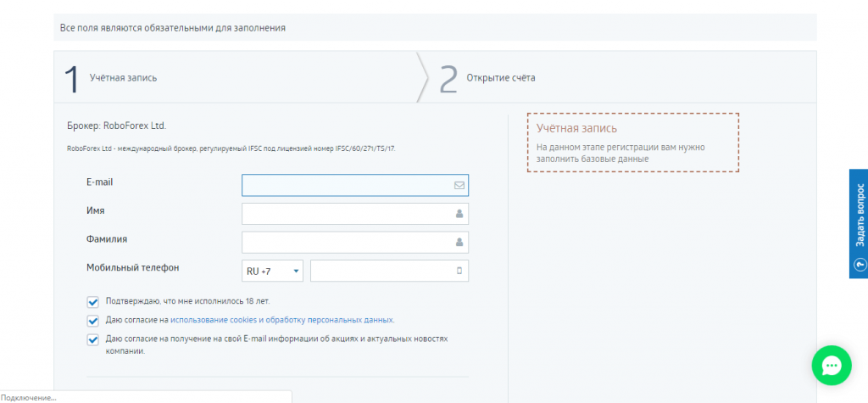This screenshot has height=403, width=868.
Task: Click into the Фамилия input field
Action: (x=355, y=243)
